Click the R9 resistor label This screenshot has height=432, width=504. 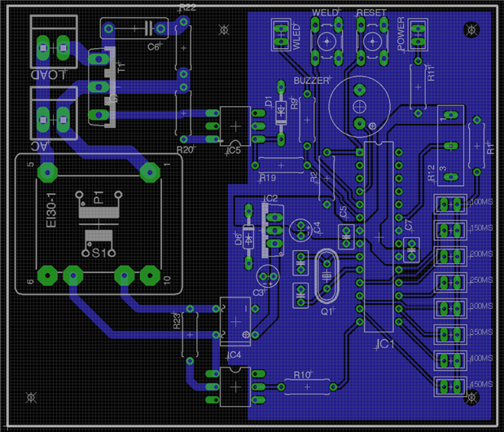tap(295, 104)
